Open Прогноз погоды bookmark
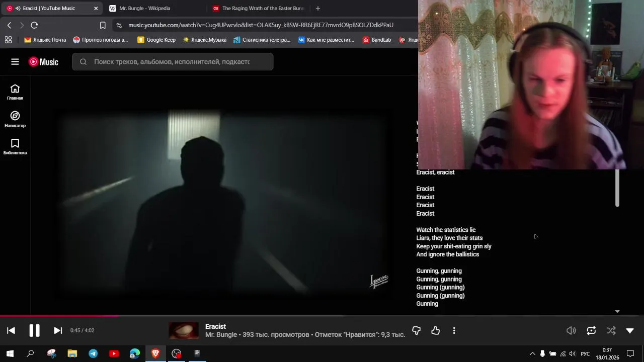 click(x=101, y=40)
